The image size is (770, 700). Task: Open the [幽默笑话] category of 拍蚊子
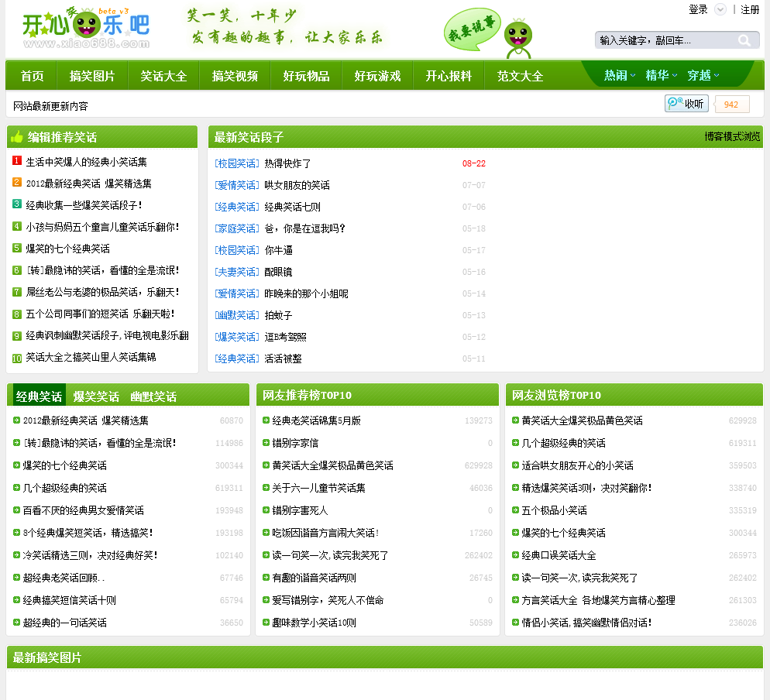pyautogui.click(x=237, y=314)
